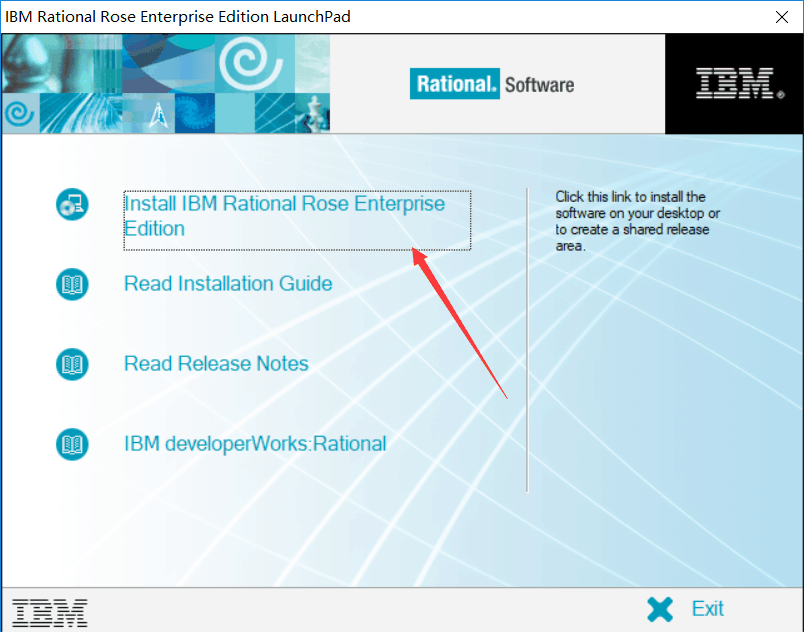This screenshot has height=632, width=804.
Task: Click the disc install icon beside Install link
Action: (x=71, y=204)
